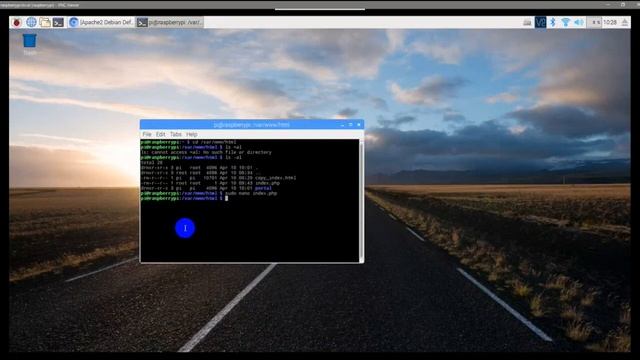Open the Bluetooth tray menu
Image resolution: width=640 pixels, height=360 pixels.
pos(553,22)
